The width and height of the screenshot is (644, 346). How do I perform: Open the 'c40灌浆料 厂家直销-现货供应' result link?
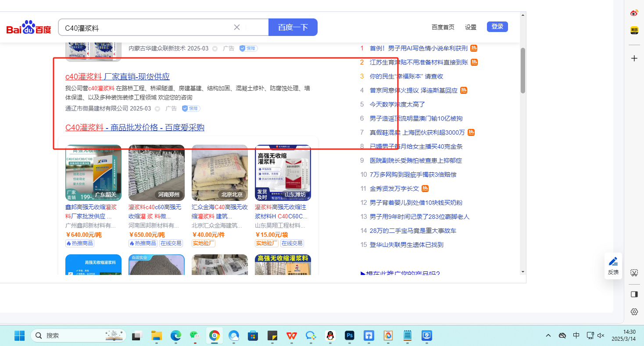pyautogui.click(x=118, y=76)
